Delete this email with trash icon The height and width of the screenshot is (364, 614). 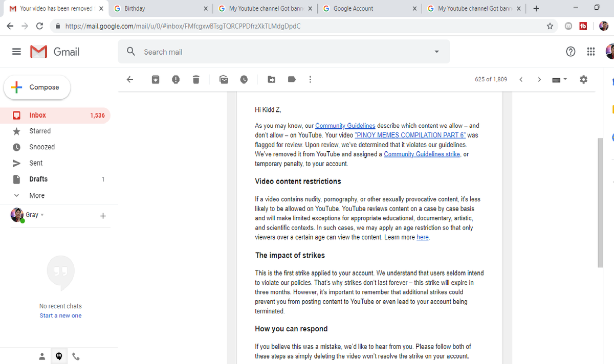195,79
